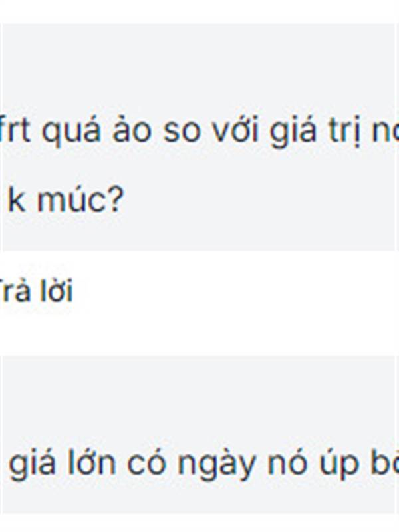Click the "k múc?" comment line

65,200
